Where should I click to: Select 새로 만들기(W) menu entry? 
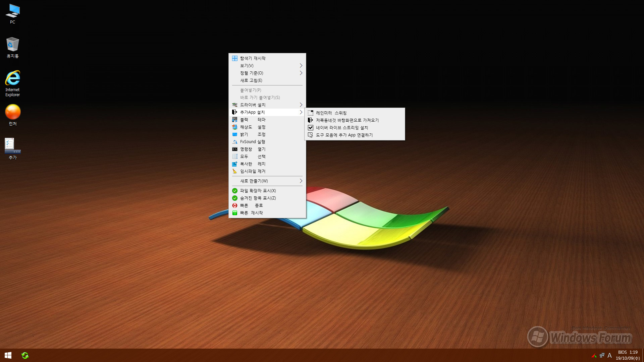267,181
